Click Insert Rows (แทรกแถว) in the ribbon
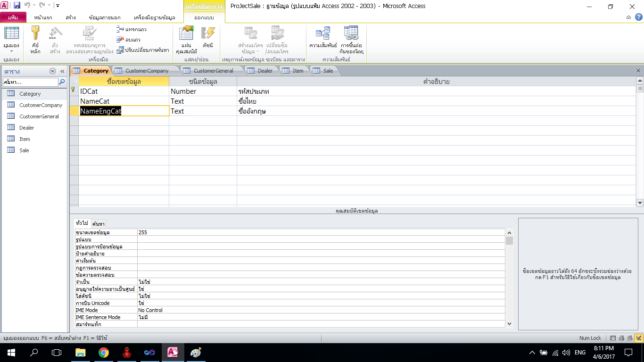This screenshot has height=362, width=644. (132, 29)
